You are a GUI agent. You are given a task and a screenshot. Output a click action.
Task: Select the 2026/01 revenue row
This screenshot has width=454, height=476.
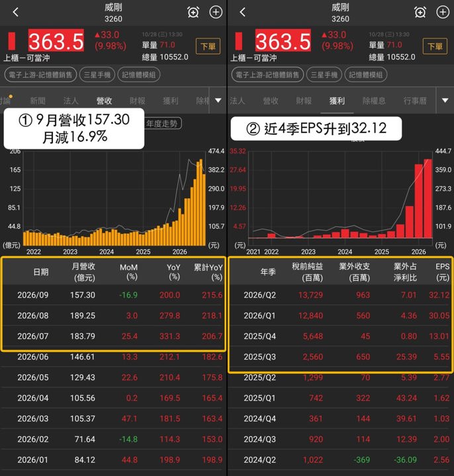[113, 460]
